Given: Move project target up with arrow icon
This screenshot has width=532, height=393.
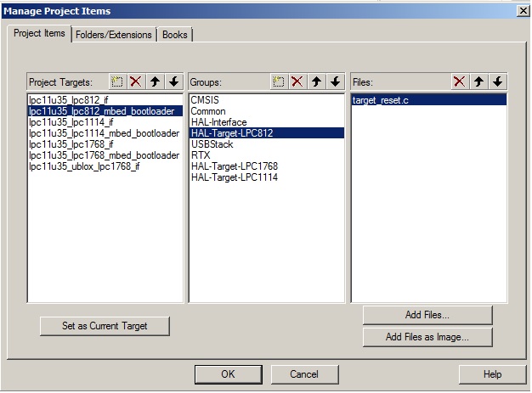Looking at the screenshot, I should [156, 81].
